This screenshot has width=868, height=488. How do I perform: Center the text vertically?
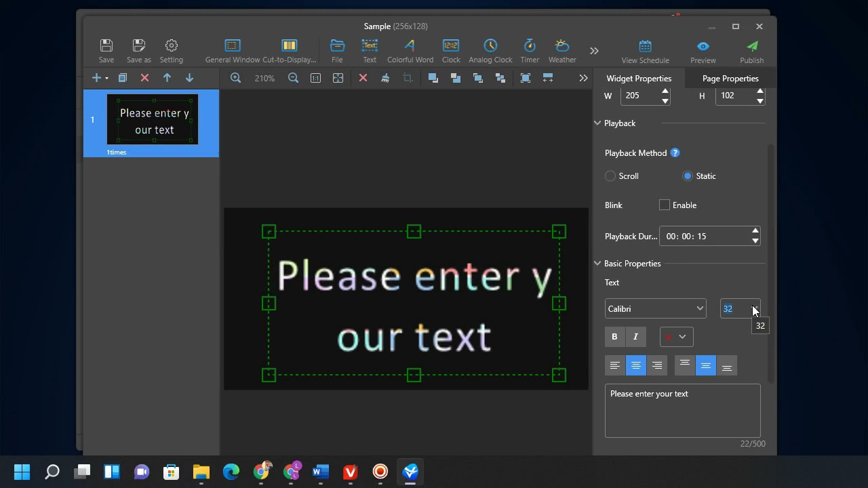tap(706, 365)
